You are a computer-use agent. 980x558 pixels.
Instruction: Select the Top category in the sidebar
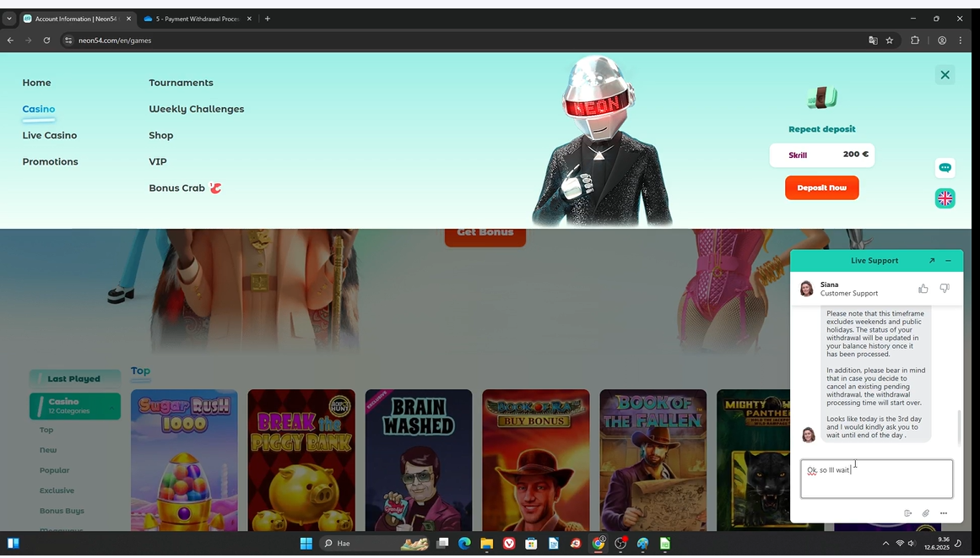46,430
